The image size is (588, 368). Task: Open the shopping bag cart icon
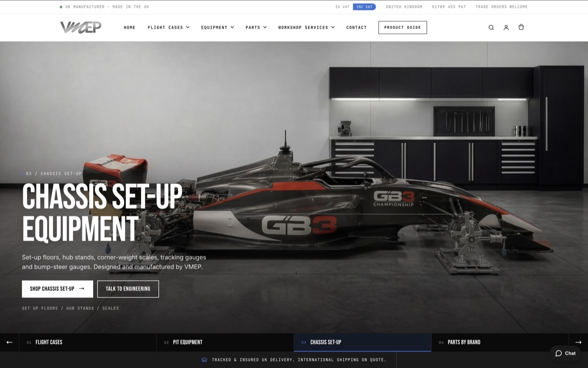tap(521, 27)
